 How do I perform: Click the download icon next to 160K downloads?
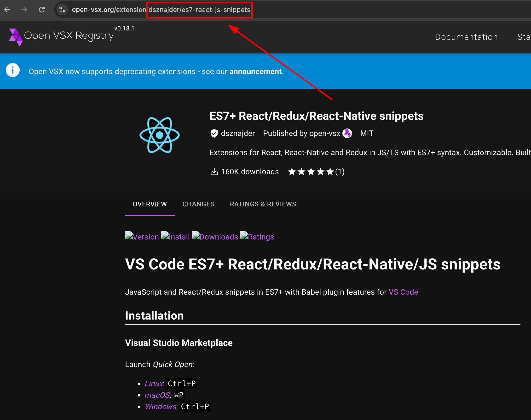point(214,172)
